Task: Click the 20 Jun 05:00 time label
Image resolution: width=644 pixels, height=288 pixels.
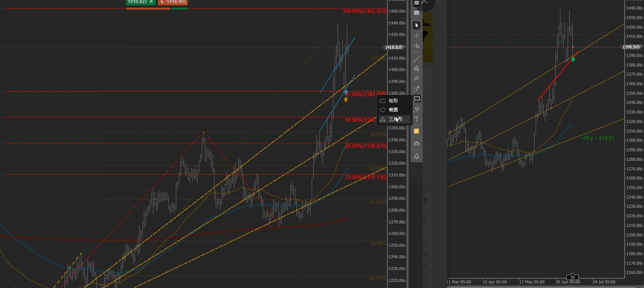Action: pyautogui.click(x=568, y=282)
